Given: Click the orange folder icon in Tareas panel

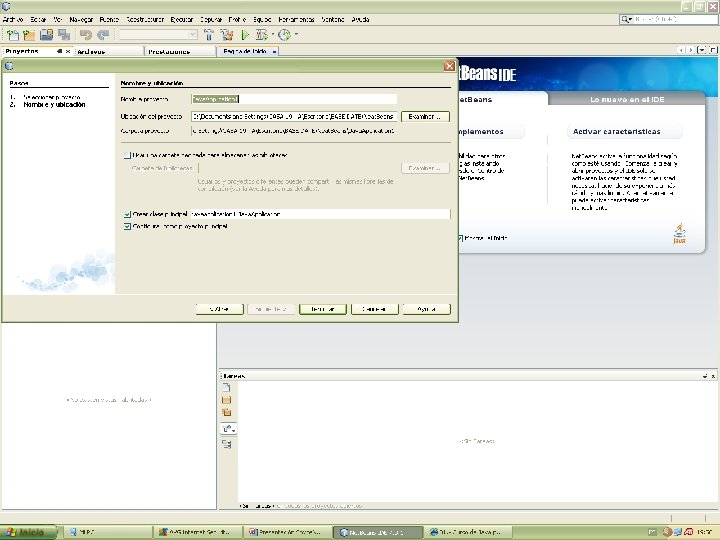Looking at the screenshot, I should click(x=226, y=400).
